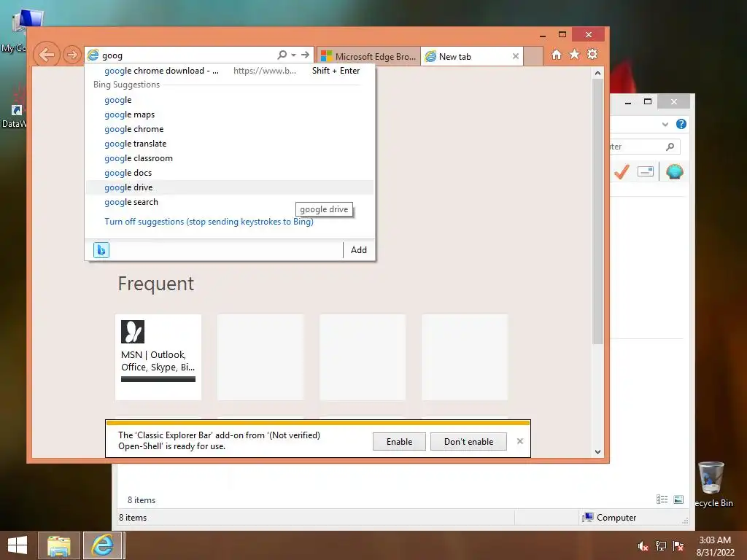The height and width of the screenshot is (560, 747).
Task: Select 'google translate' suggestion
Action: [230, 144]
